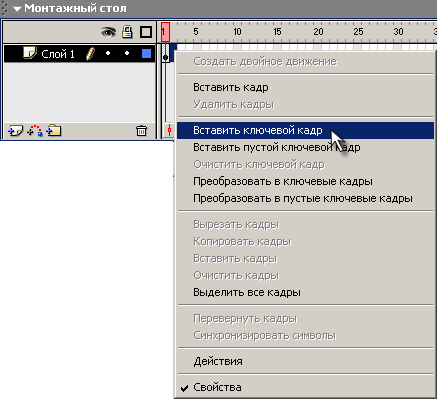
Task: Toggle lock dot of Слой 1
Action: click(127, 53)
